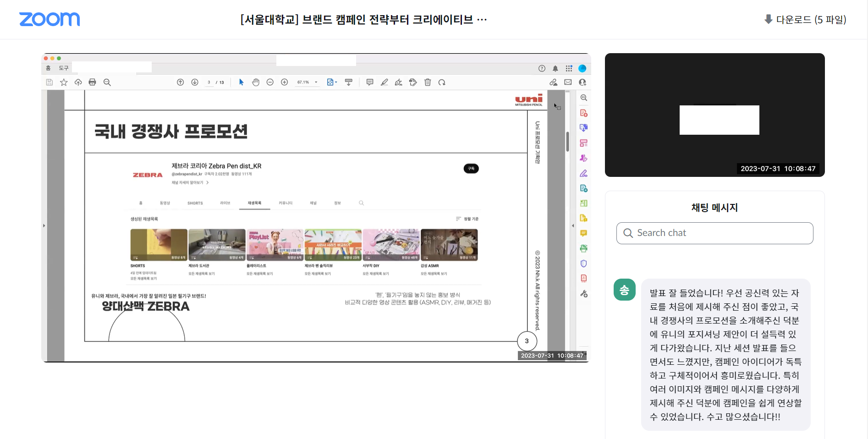The width and height of the screenshot is (868, 439).
Task: Click the trash delete icon
Action: [x=428, y=82]
